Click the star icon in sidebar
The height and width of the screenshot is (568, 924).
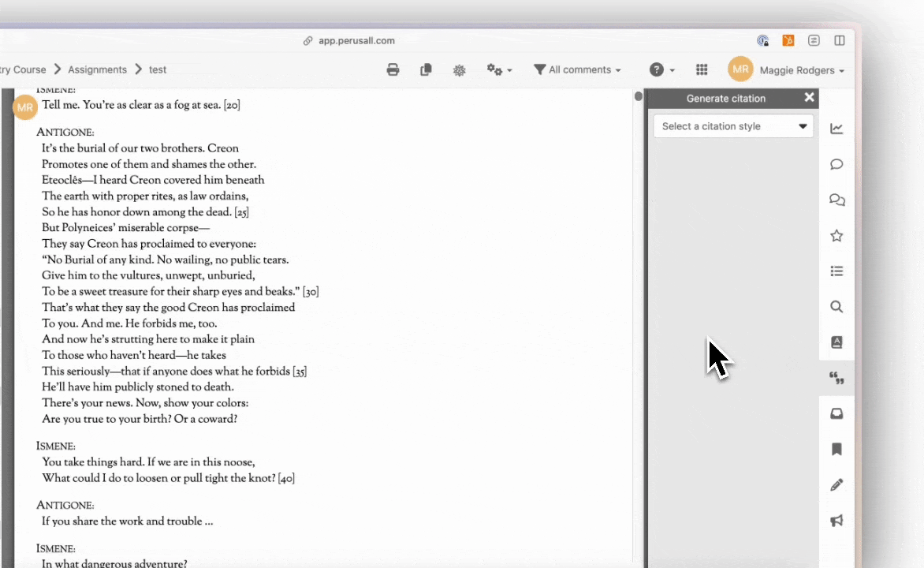pos(836,236)
